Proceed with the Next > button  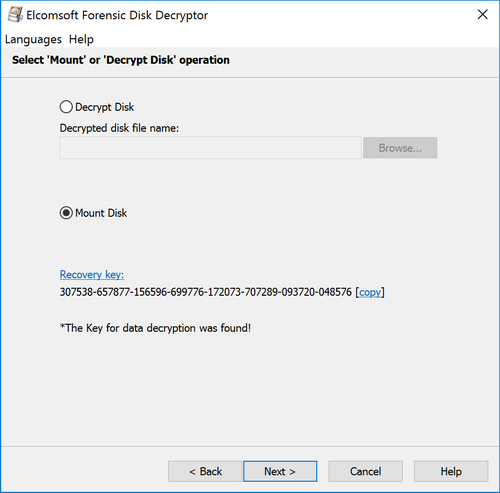[280, 471]
